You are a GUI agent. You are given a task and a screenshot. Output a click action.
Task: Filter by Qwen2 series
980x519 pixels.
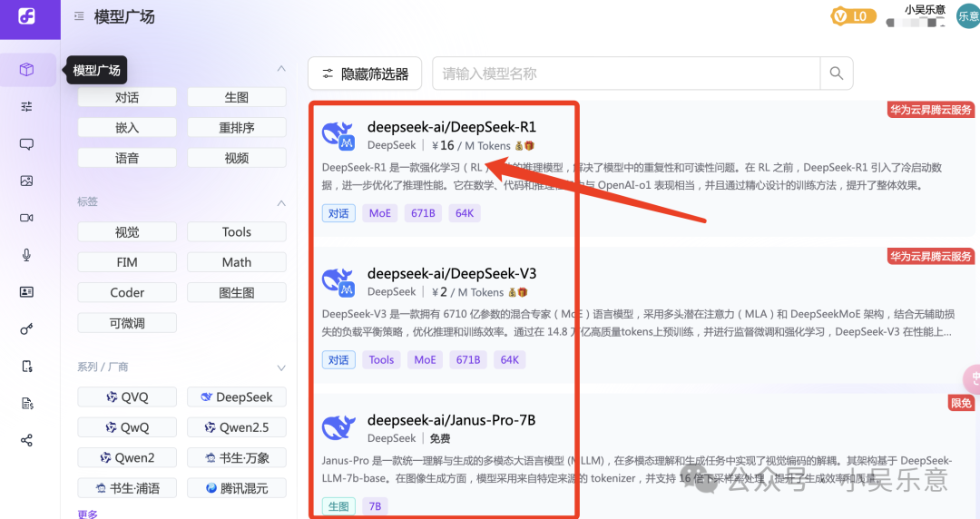(127, 457)
